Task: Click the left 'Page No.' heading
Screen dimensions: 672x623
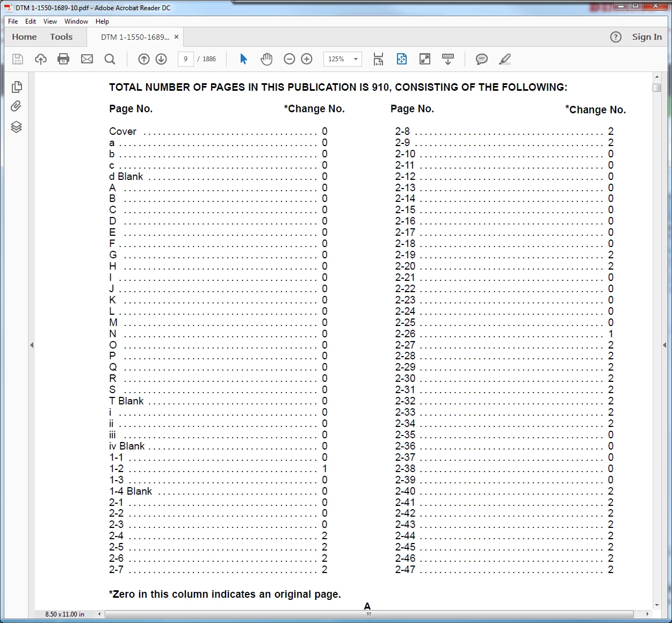Action: [131, 108]
